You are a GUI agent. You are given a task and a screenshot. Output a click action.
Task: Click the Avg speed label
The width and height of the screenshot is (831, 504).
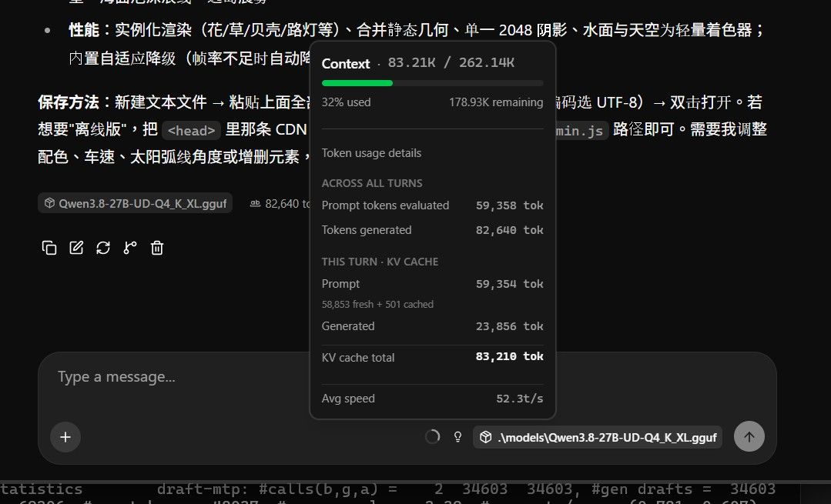(x=348, y=399)
